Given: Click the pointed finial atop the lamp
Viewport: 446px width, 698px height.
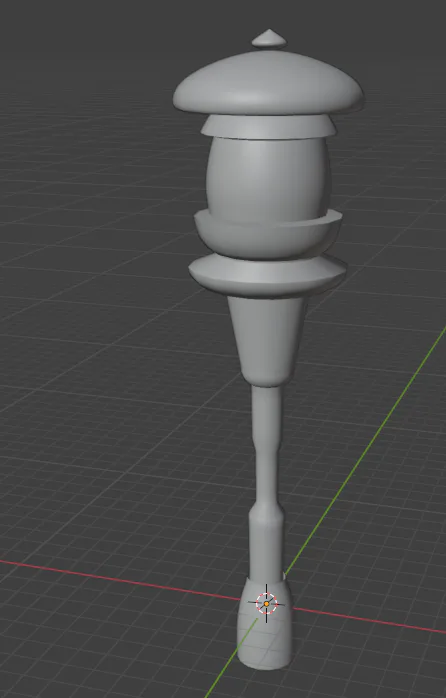Looking at the screenshot, I should coord(269,39).
